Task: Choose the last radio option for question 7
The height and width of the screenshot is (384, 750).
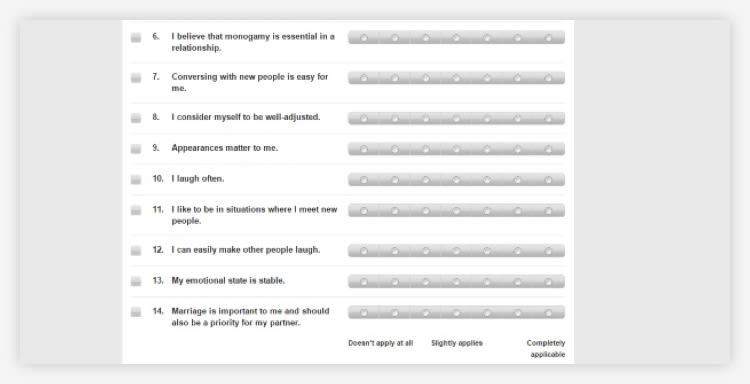Action: (548, 78)
